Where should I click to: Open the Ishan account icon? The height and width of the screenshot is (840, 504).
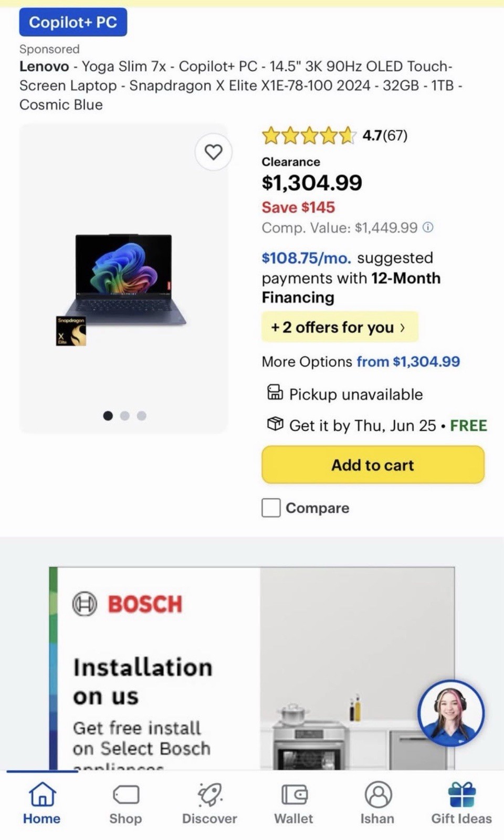[378, 794]
